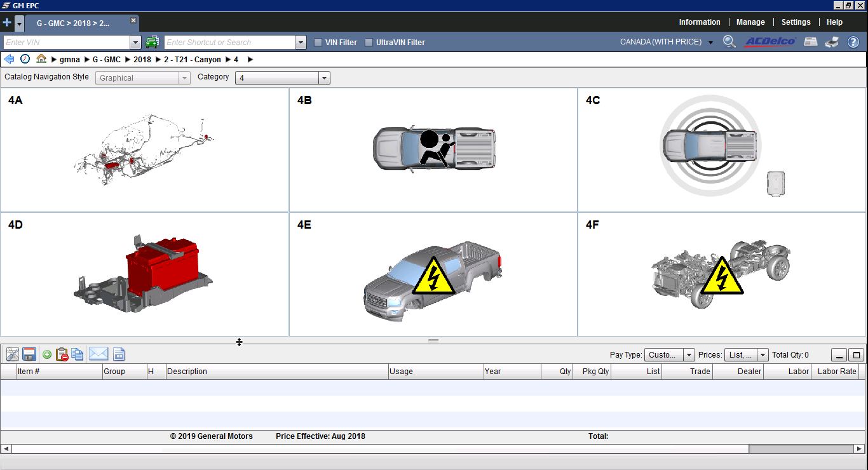Save the parts list with the floppy disk icon
Screen dimensions: 868x470
pyautogui.click(x=29, y=354)
